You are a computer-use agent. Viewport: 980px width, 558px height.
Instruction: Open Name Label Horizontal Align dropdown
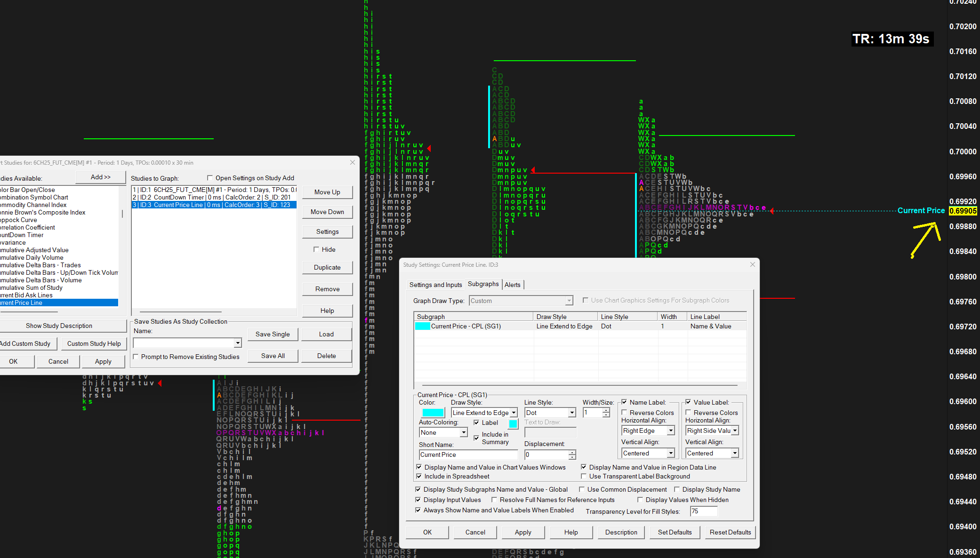[x=671, y=430]
